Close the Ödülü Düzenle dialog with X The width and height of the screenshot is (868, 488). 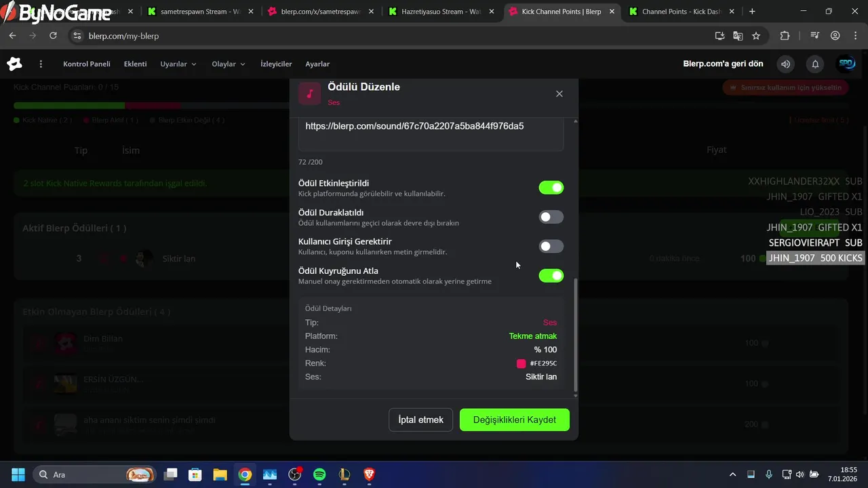(x=559, y=94)
